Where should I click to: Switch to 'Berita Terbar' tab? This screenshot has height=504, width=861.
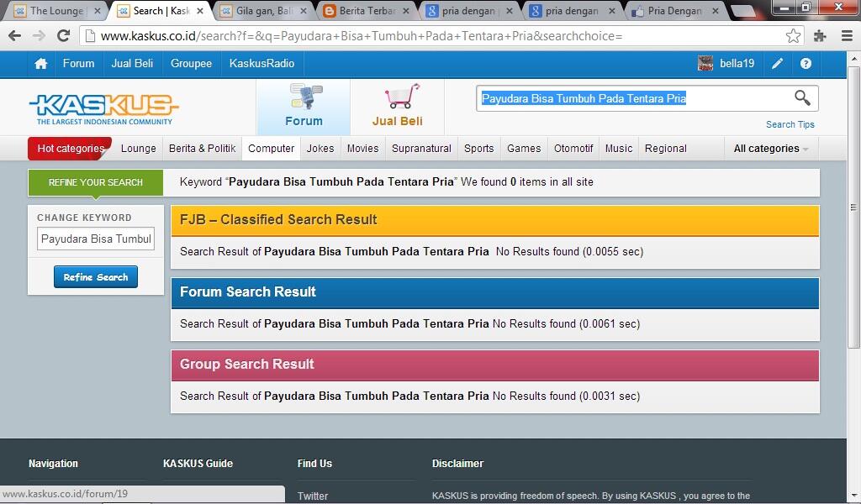(367, 11)
